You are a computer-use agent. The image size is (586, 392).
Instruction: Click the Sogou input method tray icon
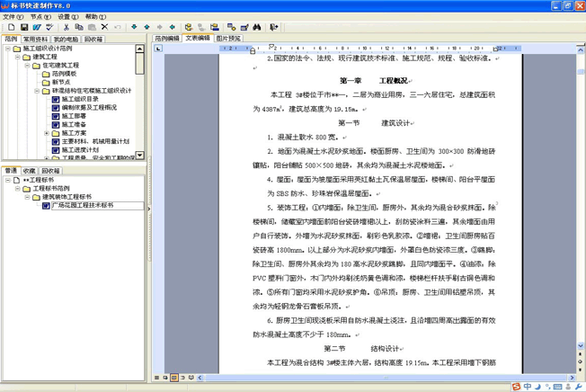tap(517, 387)
